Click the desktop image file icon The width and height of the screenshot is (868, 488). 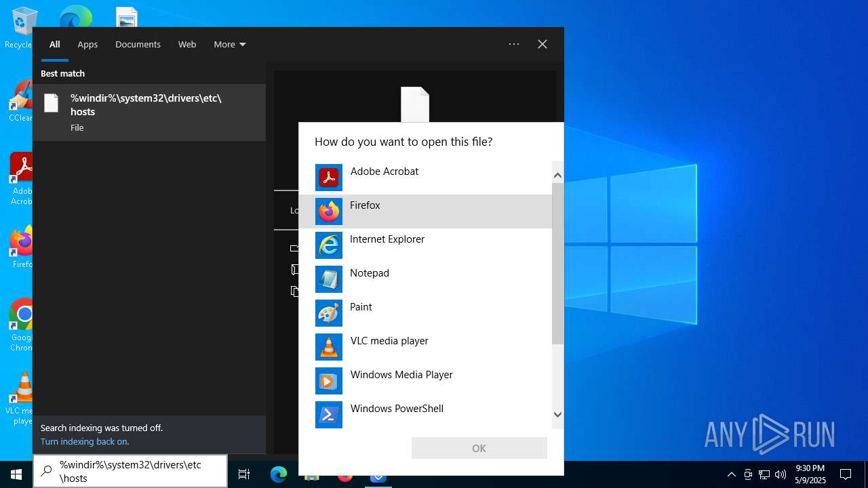127,16
